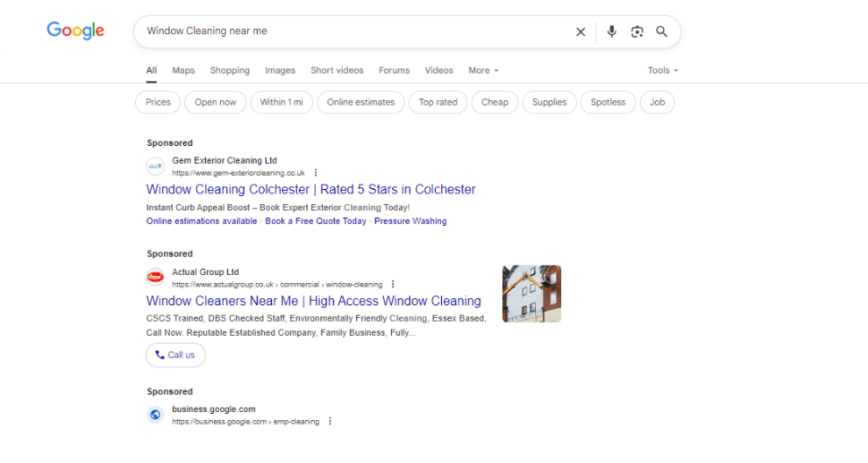The image size is (868, 463).
Task: Apply the Top rated filter chip
Action: pyautogui.click(x=438, y=102)
